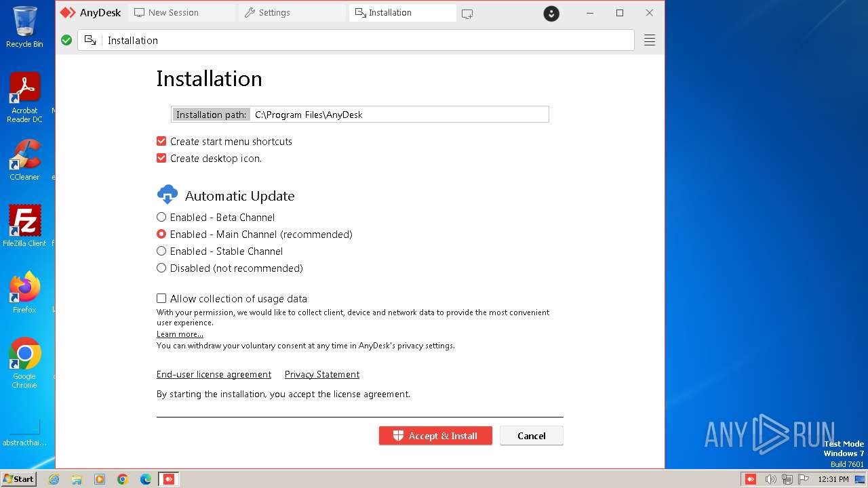Select the CCleaner desktop shortcut
Image resolution: width=868 pixels, height=488 pixels.
coord(24,160)
